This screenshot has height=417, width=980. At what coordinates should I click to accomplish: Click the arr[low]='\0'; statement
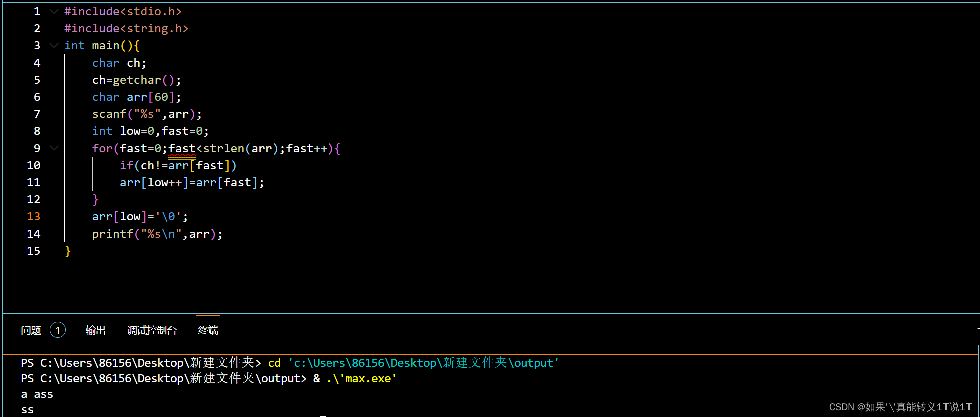pyautogui.click(x=140, y=216)
